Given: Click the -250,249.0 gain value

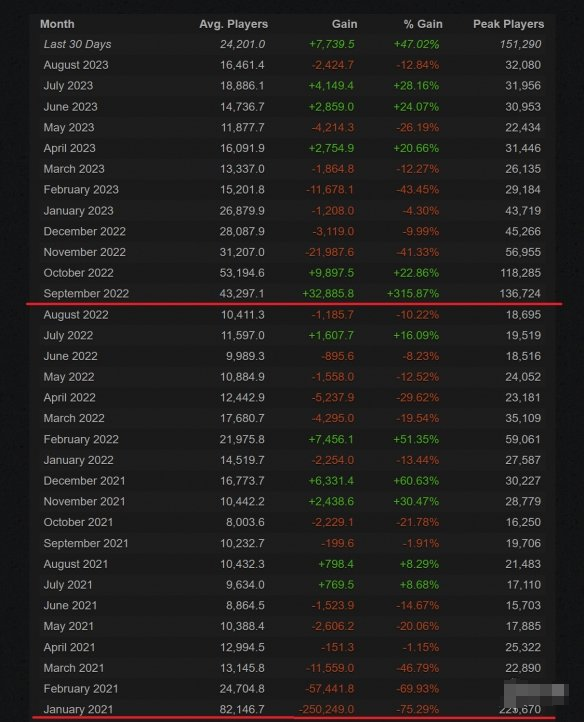Looking at the screenshot, I should (327, 710).
